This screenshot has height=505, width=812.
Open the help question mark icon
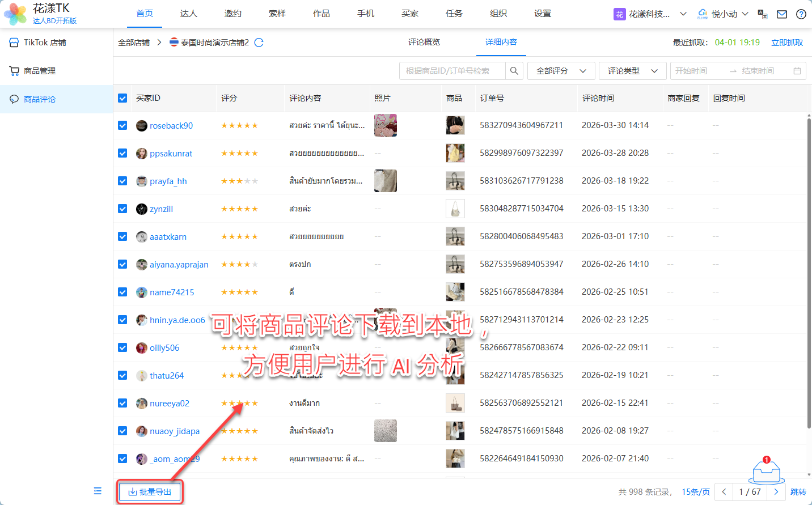[801, 14]
